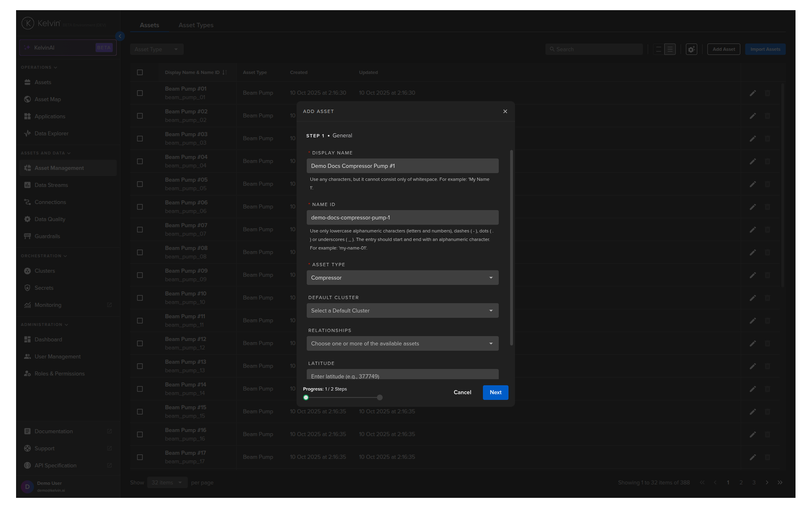Image resolution: width=812 pixels, height=508 pixels.
Task: Switch to the Asset Types tab
Action: [x=196, y=25]
